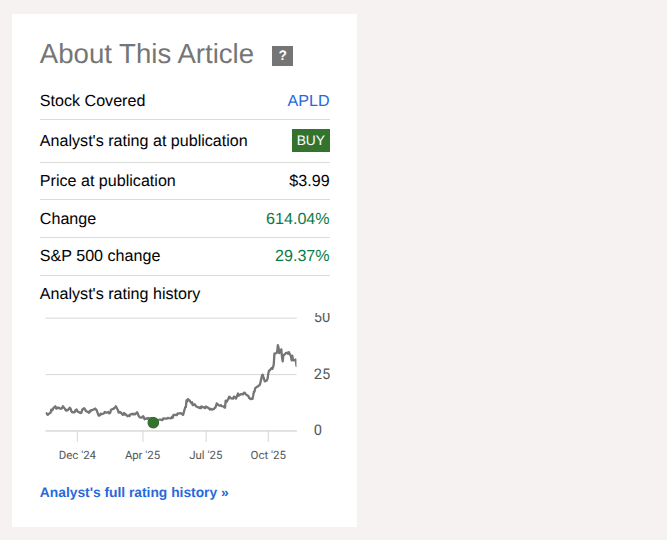
Task: Click the Price at publication label
Action: [x=108, y=181]
